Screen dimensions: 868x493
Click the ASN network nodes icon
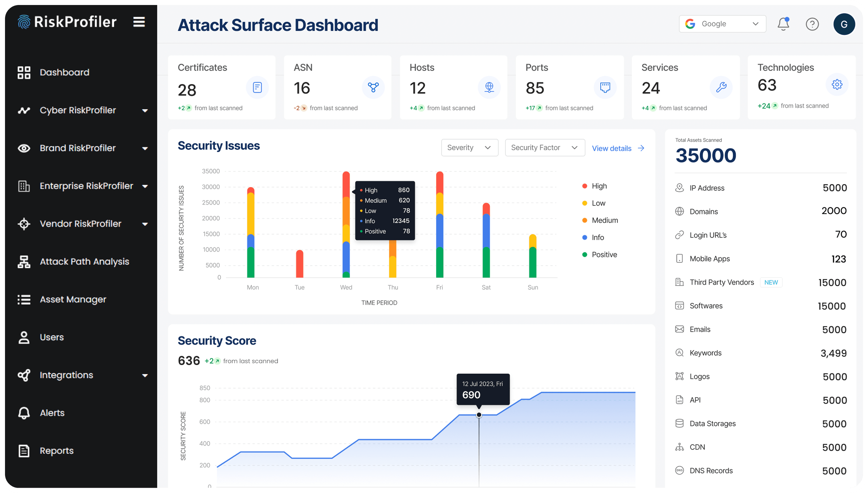point(373,87)
